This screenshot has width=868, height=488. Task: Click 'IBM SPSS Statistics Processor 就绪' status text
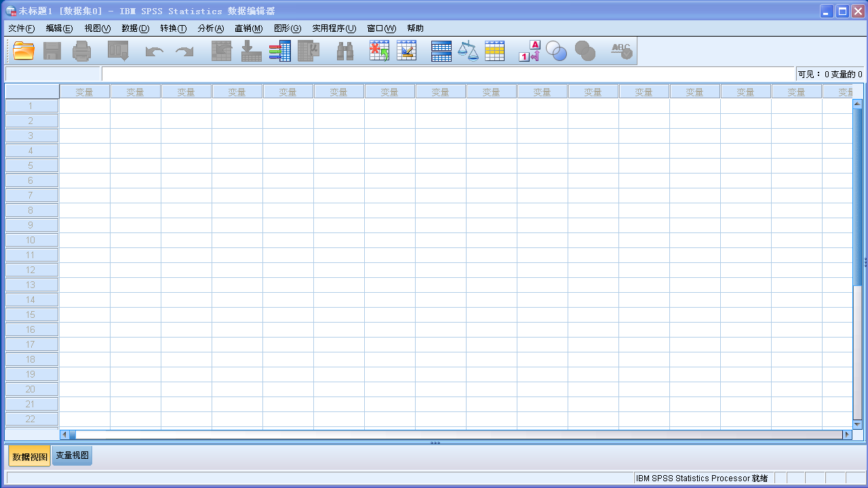[x=702, y=479]
